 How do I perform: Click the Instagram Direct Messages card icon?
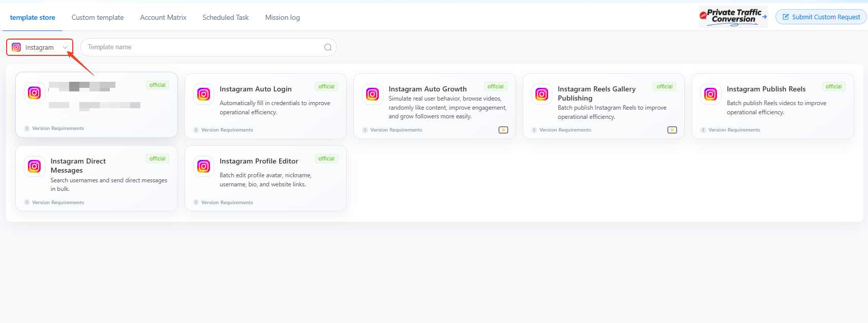click(35, 166)
